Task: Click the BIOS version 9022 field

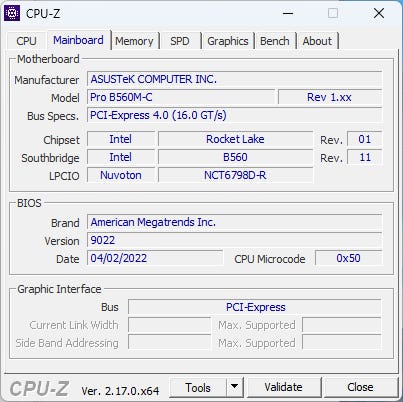Action: pos(235,240)
